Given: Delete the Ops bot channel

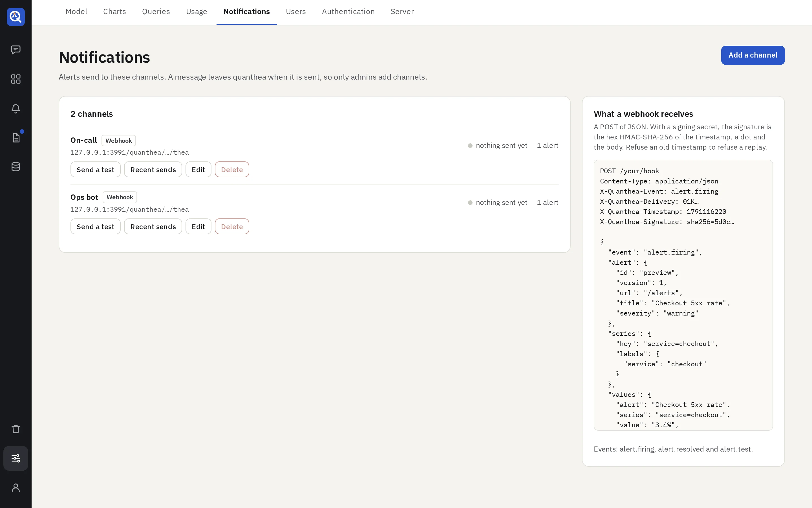Looking at the screenshot, I should (232, 226).
